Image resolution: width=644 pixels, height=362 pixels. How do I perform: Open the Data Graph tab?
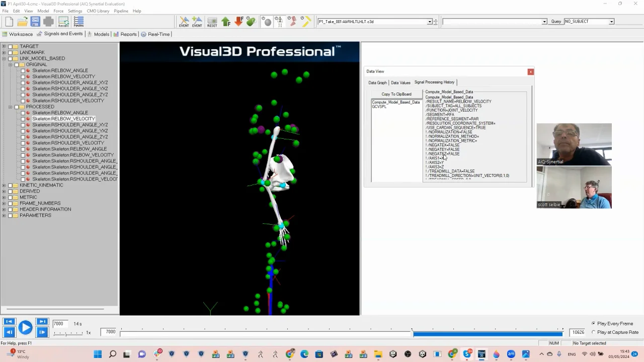377,82
